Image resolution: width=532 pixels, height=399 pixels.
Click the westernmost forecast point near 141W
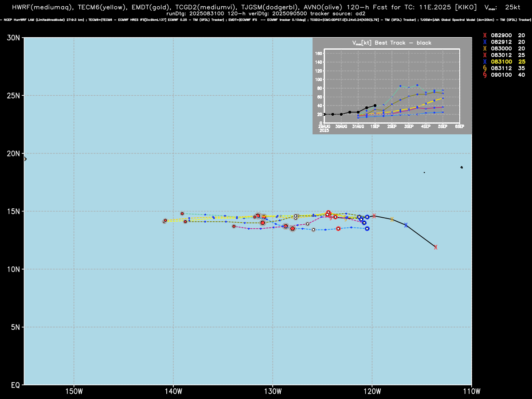pos(164,221)
